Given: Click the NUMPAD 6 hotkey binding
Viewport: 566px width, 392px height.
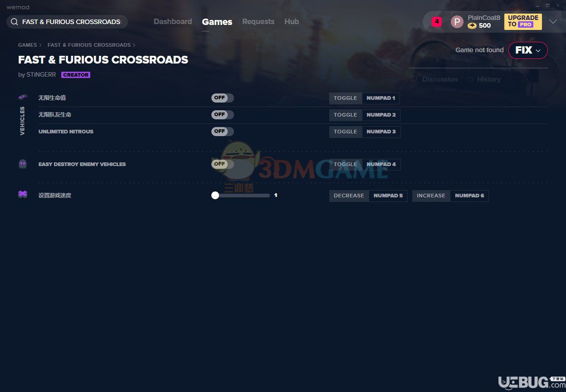Looking at the screenshot, I should point(469,196).
